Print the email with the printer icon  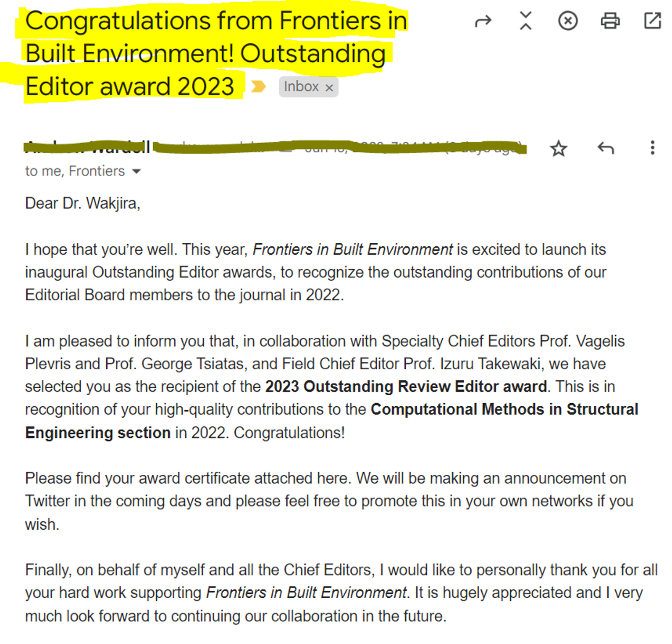pos(610,21)
